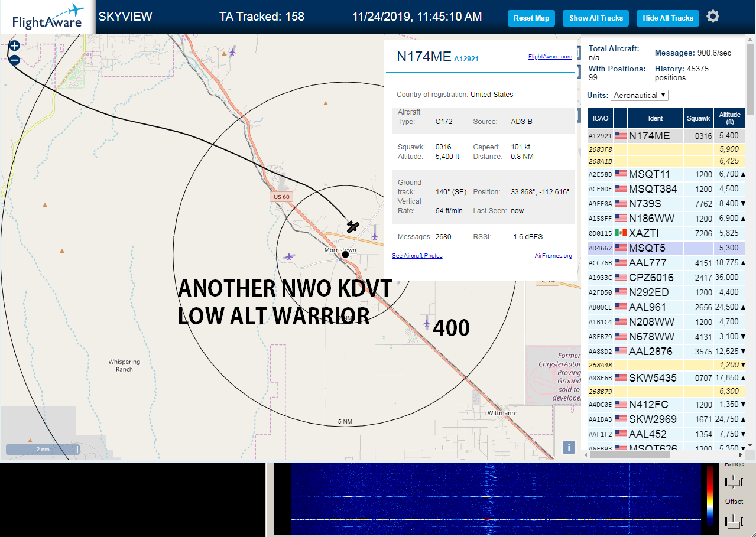The height and width of the screenshot is (537, 756).
Task: Select the N739S aircraft row
Action: pos(667,204)
